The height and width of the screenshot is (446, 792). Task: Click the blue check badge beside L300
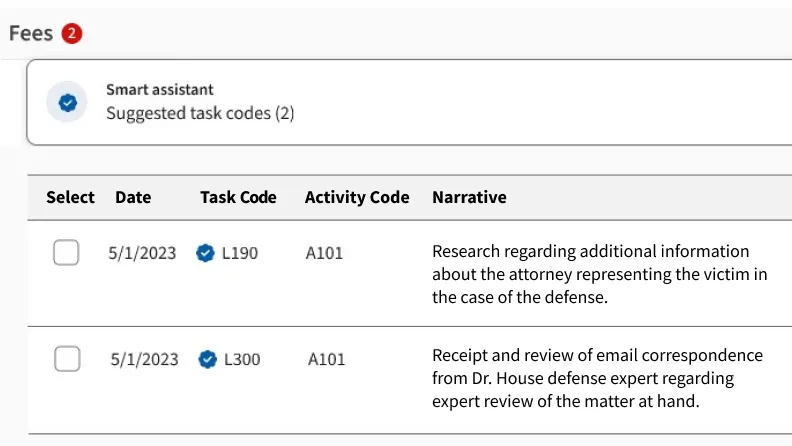tap(207, 359)
